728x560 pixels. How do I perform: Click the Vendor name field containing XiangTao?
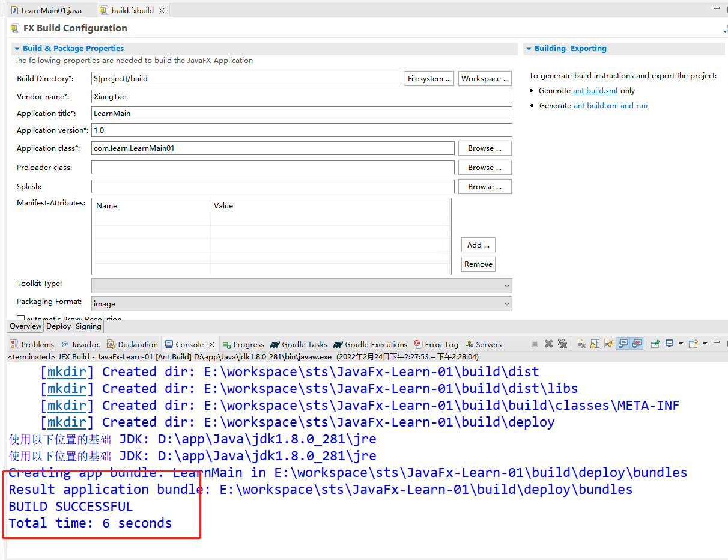point(302,96)
